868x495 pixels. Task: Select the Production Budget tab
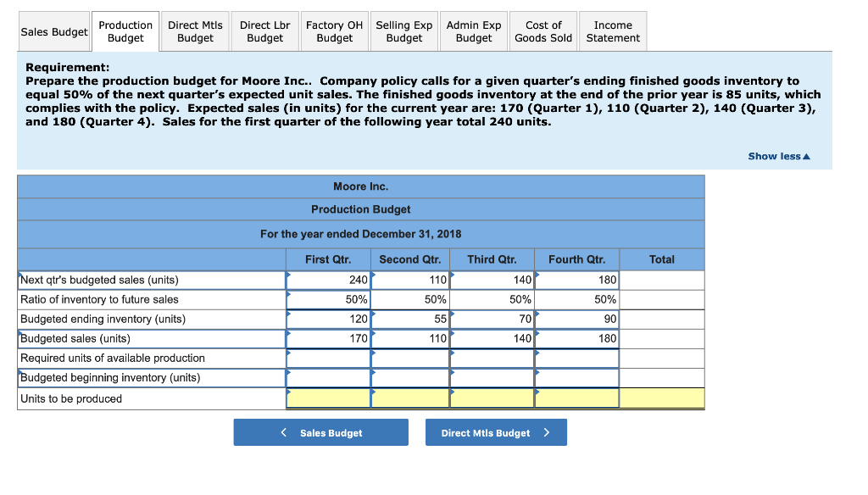pos(125,31)
